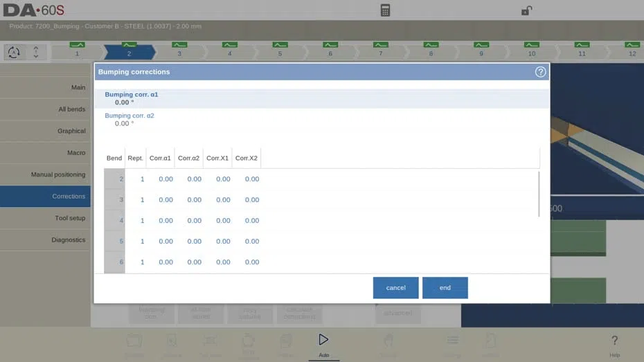This screenshot has width=644, height=362.
Task: Select bend step 7 in sequence bar
Action: tap(381, 51)
